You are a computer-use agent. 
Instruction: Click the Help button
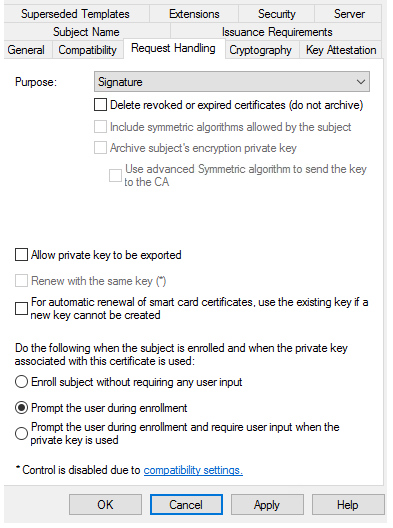tap(348, 504)
